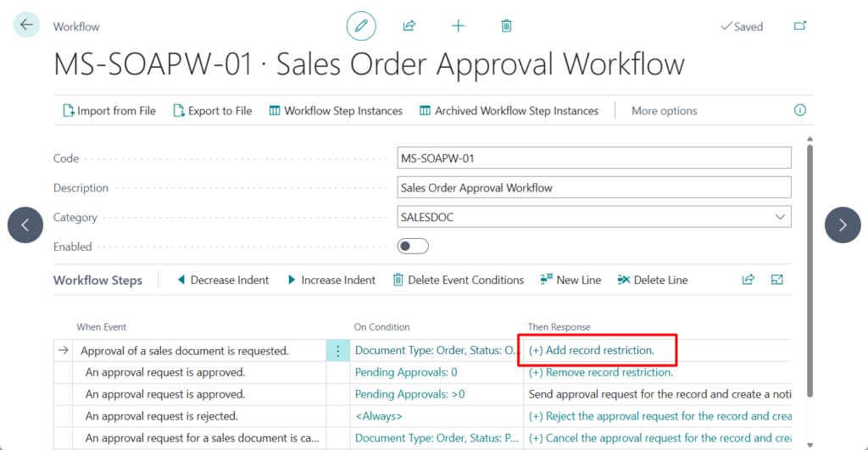Click the pencil edit icon
This screenshot has height=450, width=868.
[x=361, y=26]
